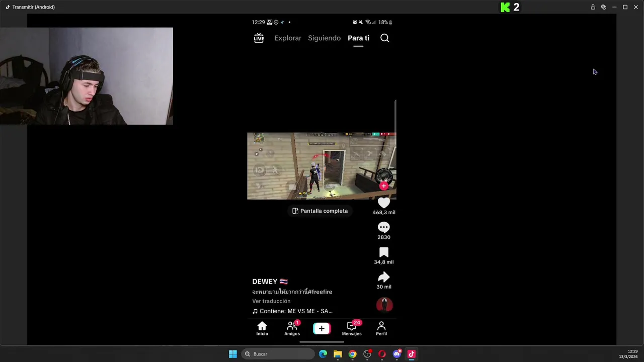This screenshot has height=362, width=644.
Task: Tap the create plus button
Action: 321,329
